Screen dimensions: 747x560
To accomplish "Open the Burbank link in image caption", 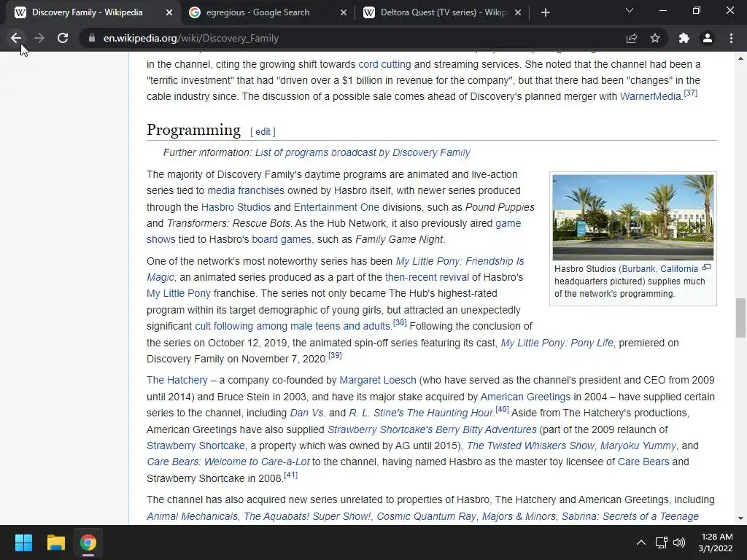I will [x=638, y=268].
